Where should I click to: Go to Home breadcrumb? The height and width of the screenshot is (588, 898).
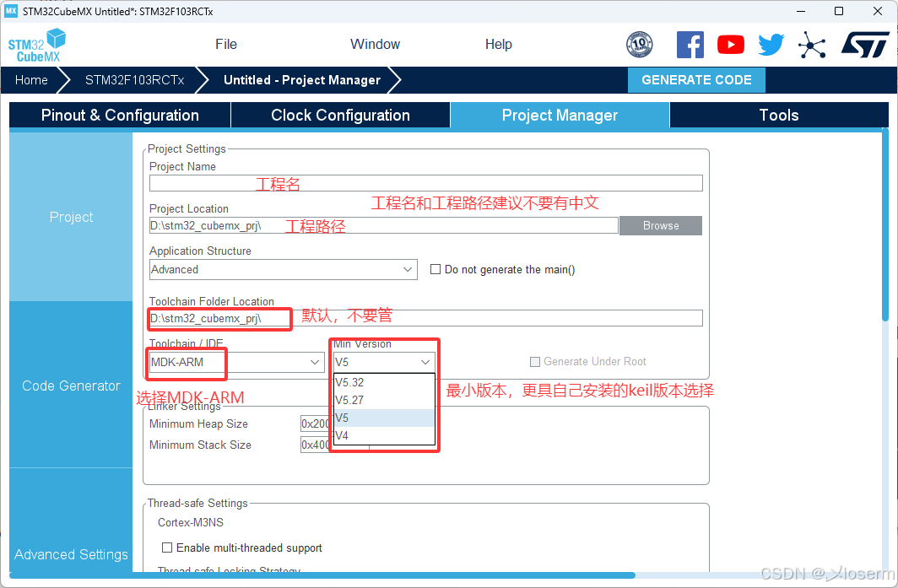pos(31,80)
